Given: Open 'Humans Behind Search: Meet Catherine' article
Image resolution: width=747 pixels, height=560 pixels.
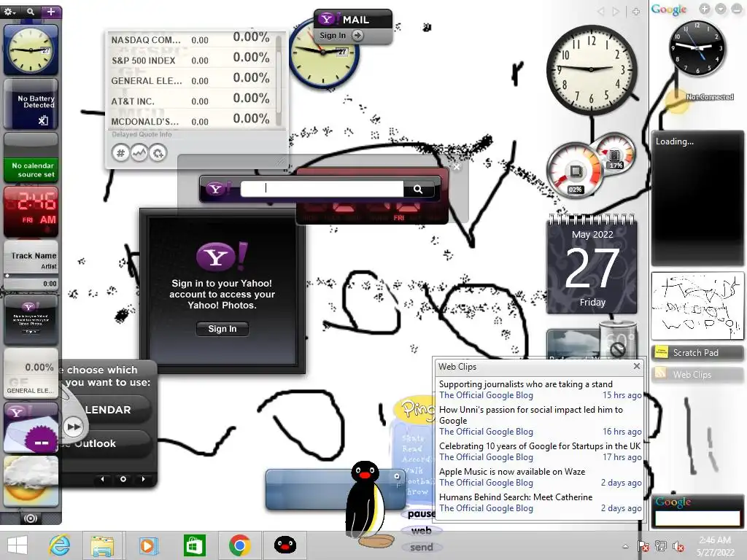Looking at the screenshot, I should (x=516, y=497).
